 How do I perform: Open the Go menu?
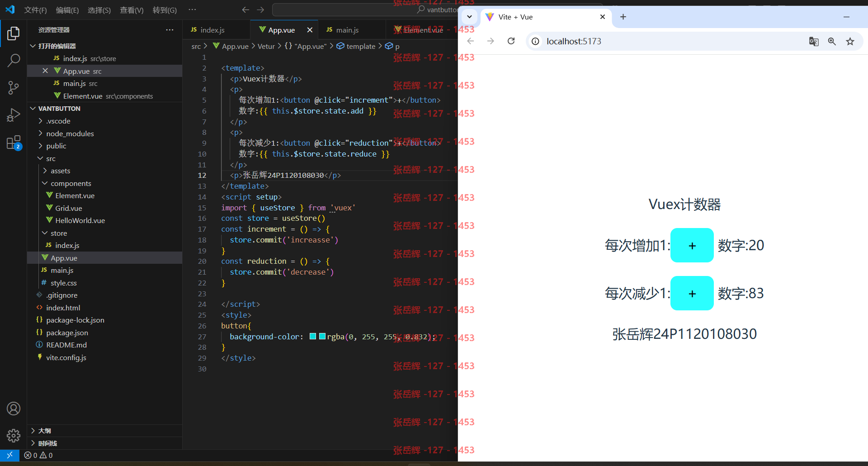point(165,10)
